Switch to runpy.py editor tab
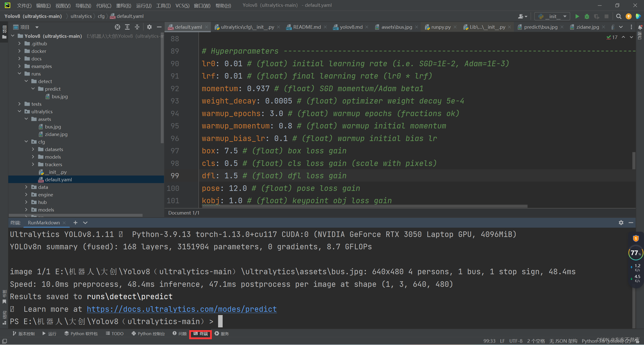The width and height of the screenshot is (644, 345). point(441,27)
